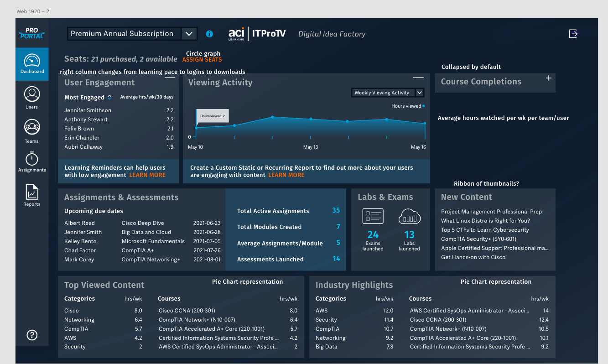Click the ASSIGN SEATS link
Screen dimensions: 608x364
[202, 60]
